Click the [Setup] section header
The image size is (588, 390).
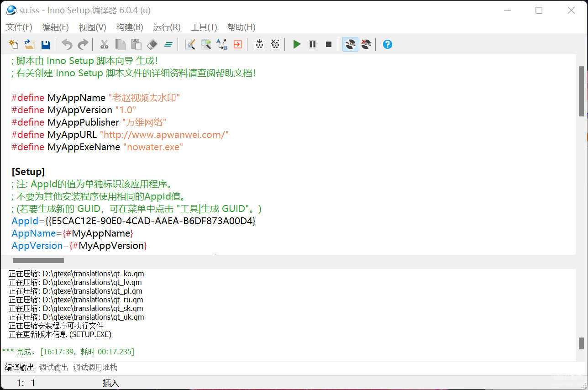28,172
